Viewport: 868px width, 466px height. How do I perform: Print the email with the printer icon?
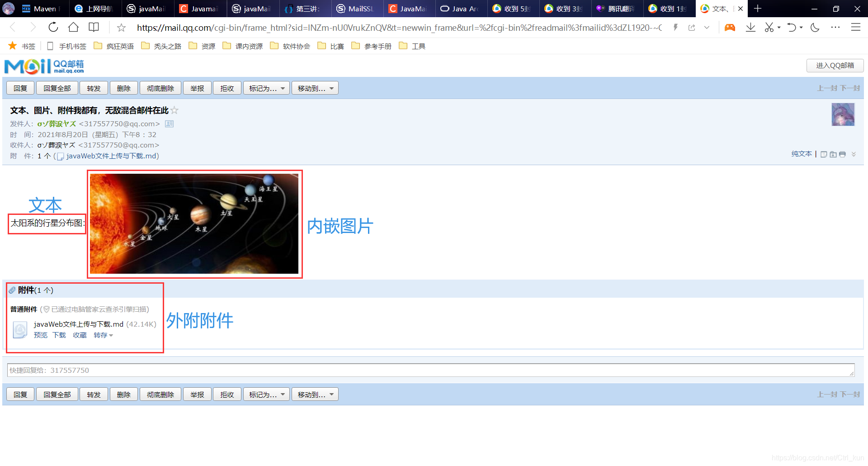(842, 154)
